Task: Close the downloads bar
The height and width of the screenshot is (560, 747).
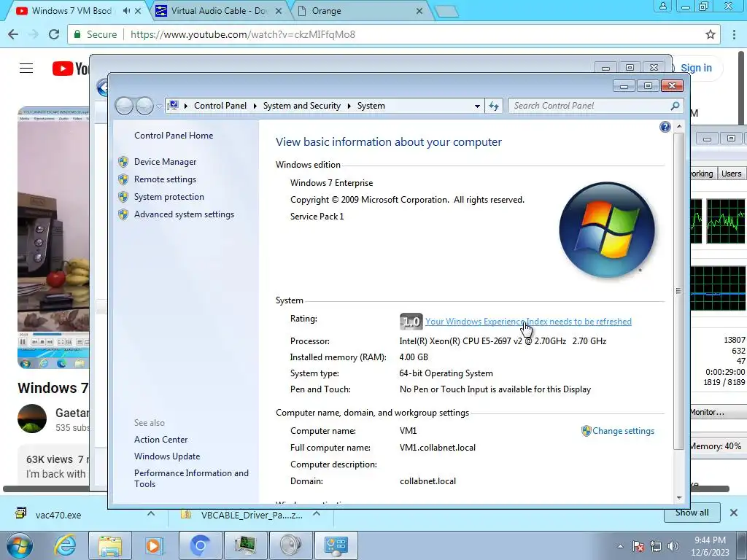Action: (x=734, y=513)
